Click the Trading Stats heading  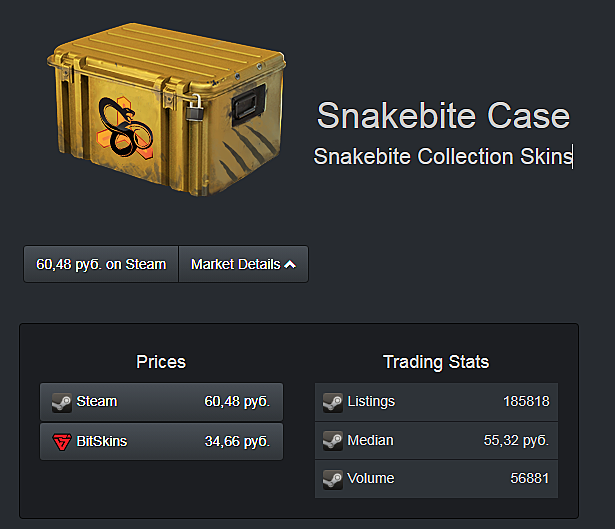click(436, 362)
